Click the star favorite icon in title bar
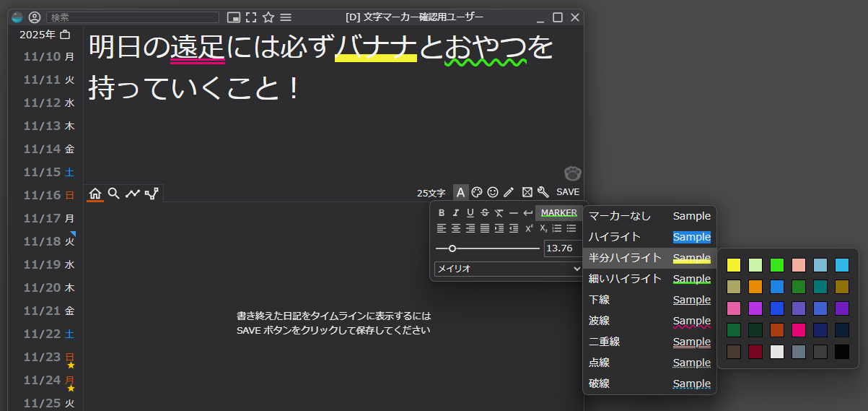This screenshot has width=868, height=411. [268, 17]
